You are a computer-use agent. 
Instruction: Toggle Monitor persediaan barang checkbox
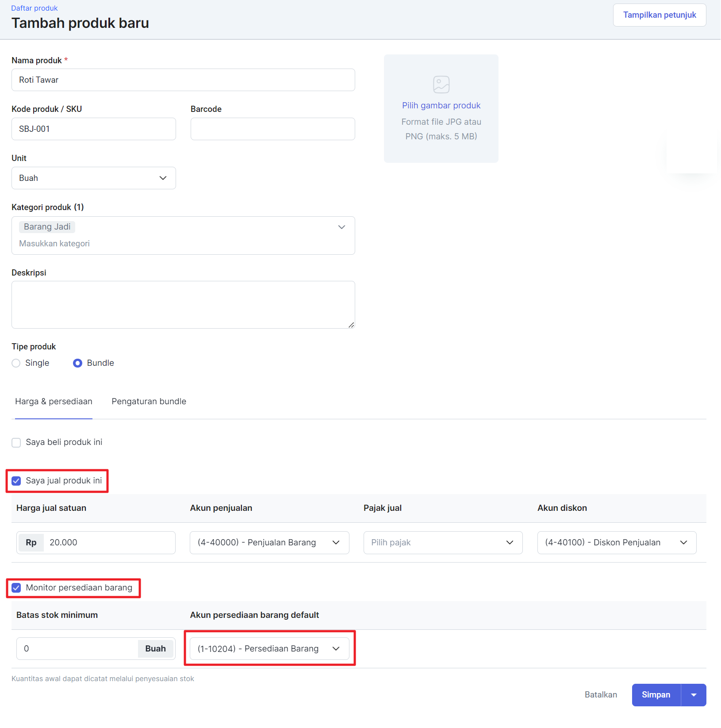(x=16, y=588)
